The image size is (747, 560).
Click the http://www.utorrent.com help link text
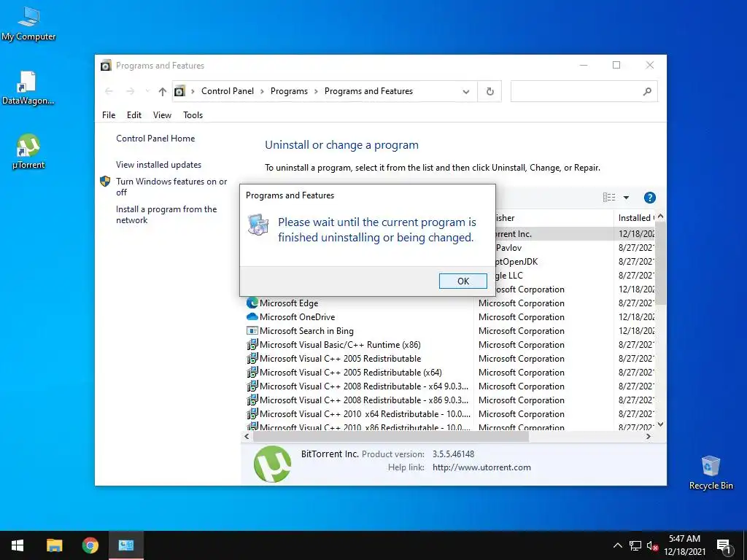tap(481, 467)
